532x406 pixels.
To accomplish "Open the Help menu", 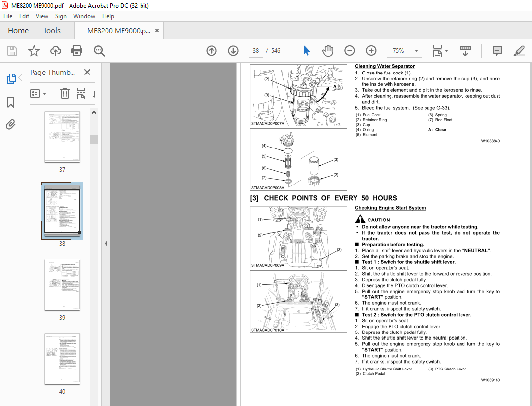I will point(108,16).
